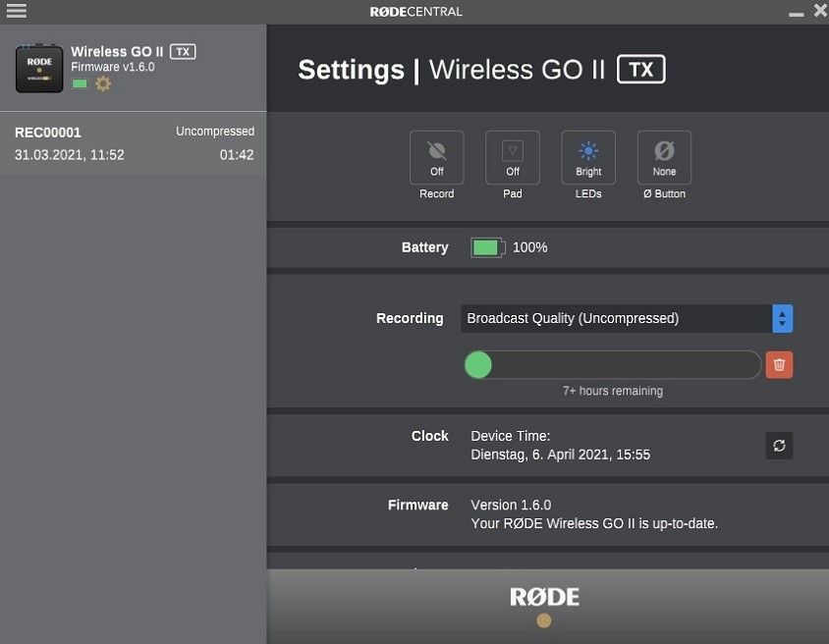Click Battery level icon in settings

point(487,247)
